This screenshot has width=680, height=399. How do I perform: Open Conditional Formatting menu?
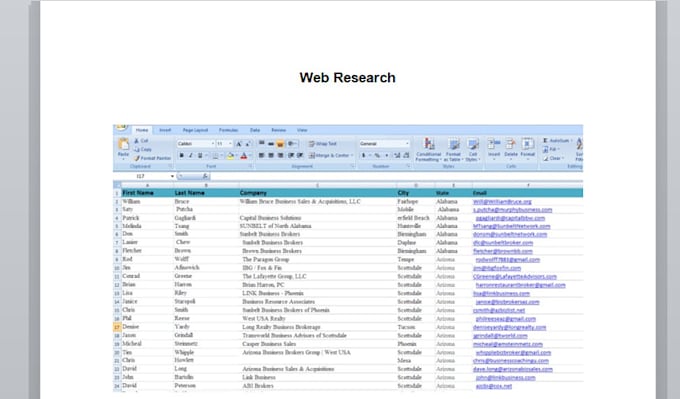point(428,150)
